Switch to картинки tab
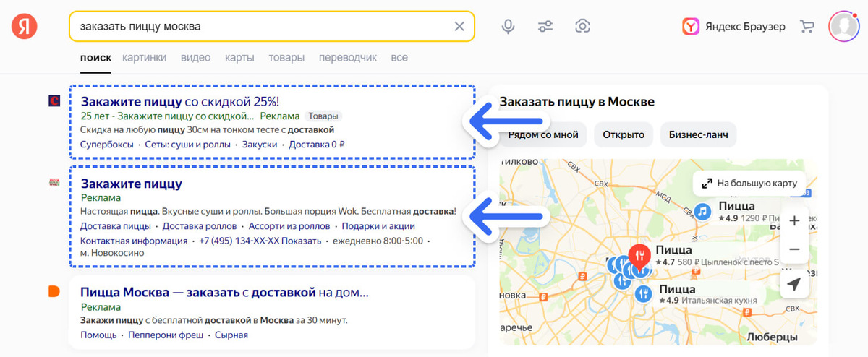 coord(144,58)
